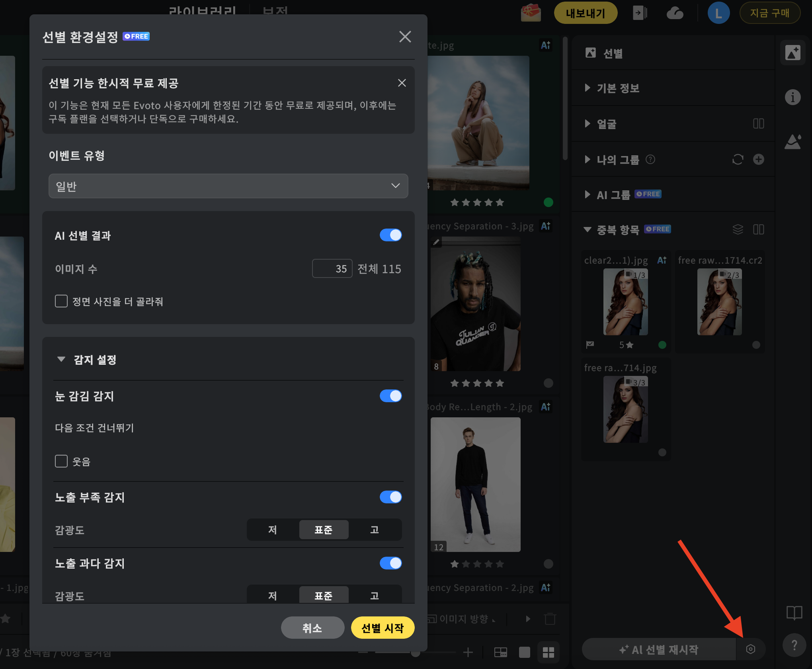
Task: Set 노출 부족 감지 sensitivity to 고
Action: pyautogui.click(x=374, y=530)
